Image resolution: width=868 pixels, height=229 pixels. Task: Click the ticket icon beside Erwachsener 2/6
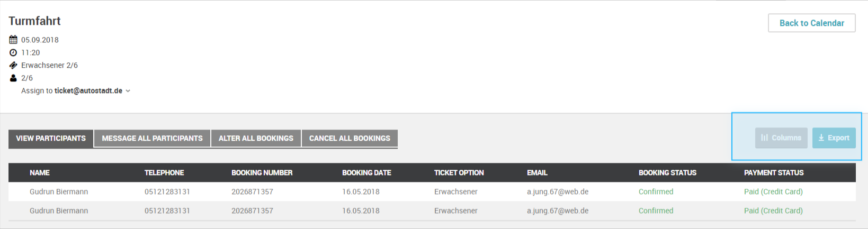click(x=13, y=65)
